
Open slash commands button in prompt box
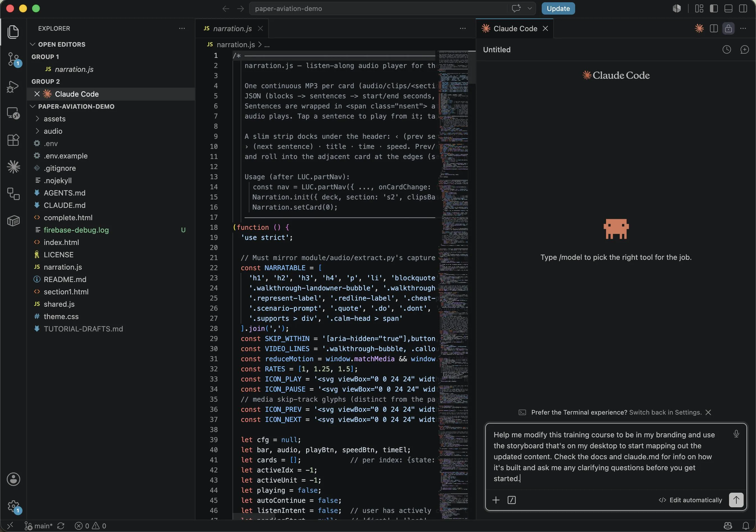pos(512,500)
